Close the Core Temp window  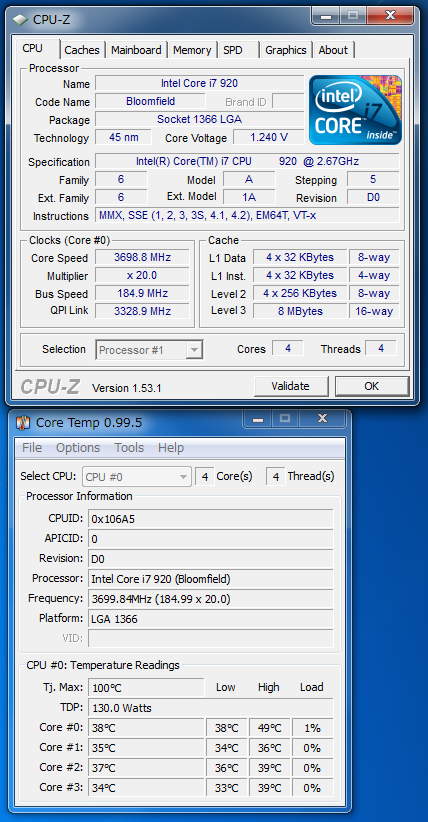(x=322, y=418)
